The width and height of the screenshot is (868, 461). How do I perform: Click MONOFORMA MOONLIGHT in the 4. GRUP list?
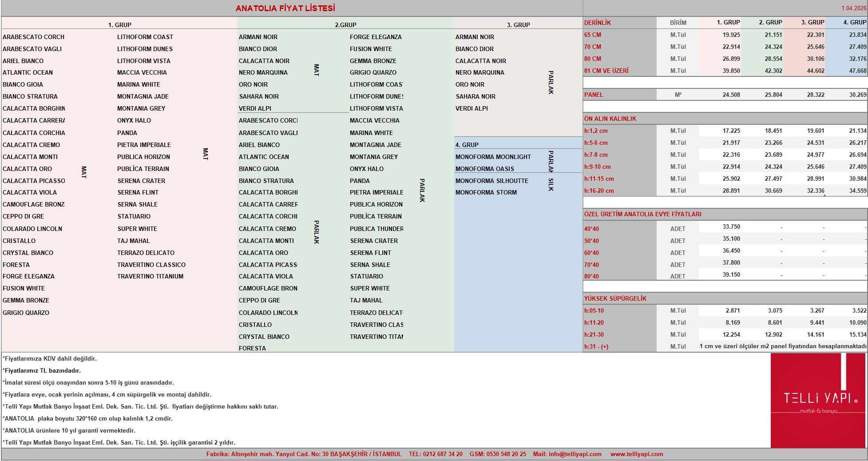[493, 157]
